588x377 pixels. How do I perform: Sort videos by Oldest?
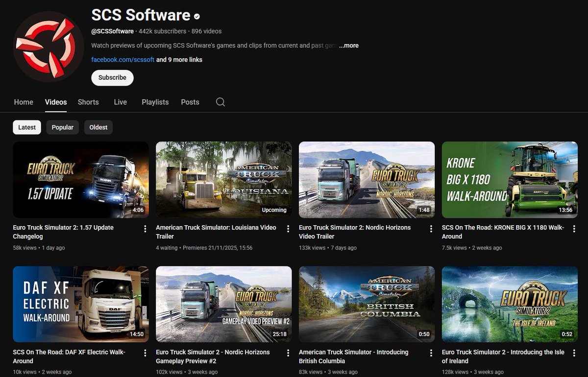click(x=98, y=127)
